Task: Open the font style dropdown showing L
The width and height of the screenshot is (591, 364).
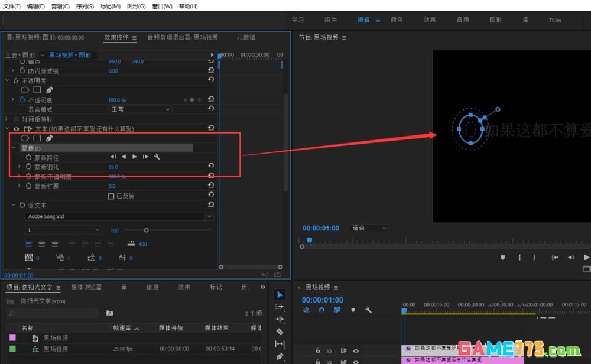Action: point(63,230)
